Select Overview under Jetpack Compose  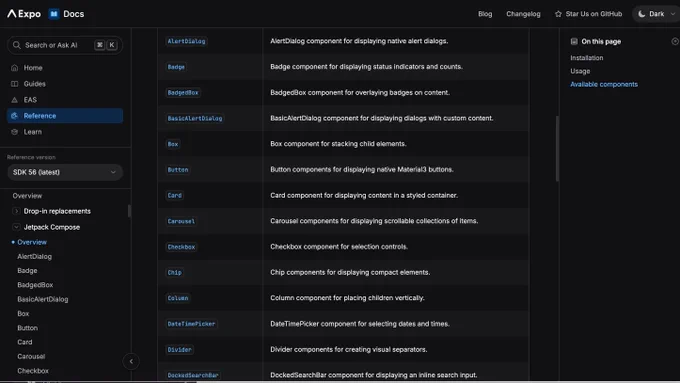32,242
